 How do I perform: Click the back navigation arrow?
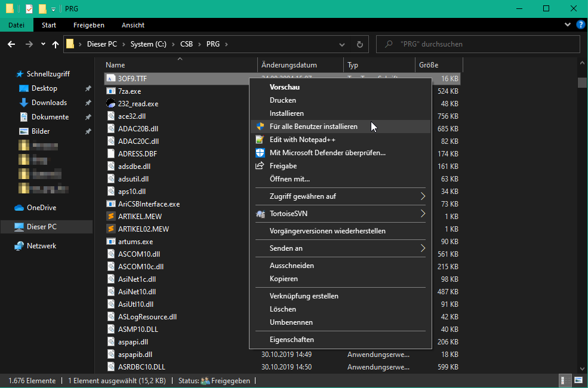tap(11, 44)
